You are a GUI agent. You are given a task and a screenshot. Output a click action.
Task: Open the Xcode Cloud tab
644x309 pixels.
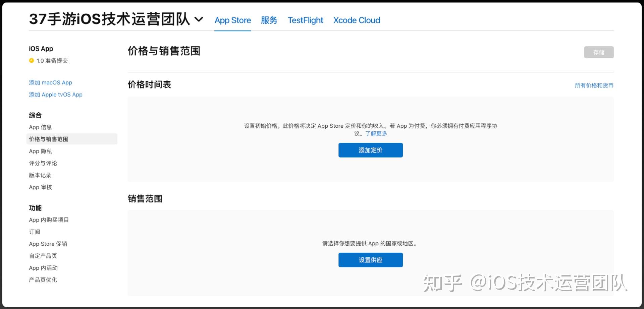tap(357, 20)
